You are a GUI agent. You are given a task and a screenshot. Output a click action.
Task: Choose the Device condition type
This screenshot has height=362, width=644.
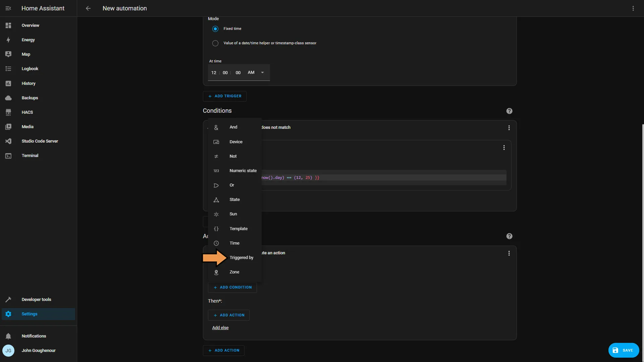(x=235, y=142)
